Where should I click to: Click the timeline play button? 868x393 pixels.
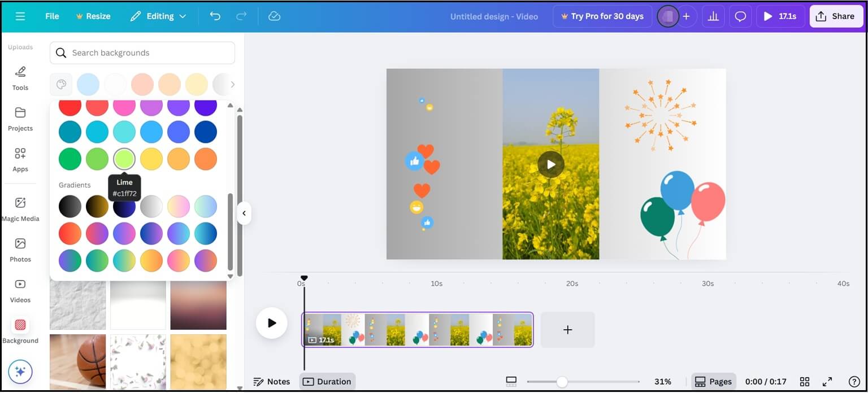[272, 323]
